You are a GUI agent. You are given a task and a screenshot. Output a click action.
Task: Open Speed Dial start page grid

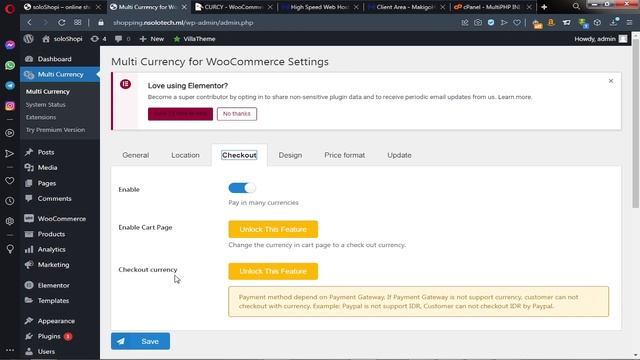click(78, 22)
